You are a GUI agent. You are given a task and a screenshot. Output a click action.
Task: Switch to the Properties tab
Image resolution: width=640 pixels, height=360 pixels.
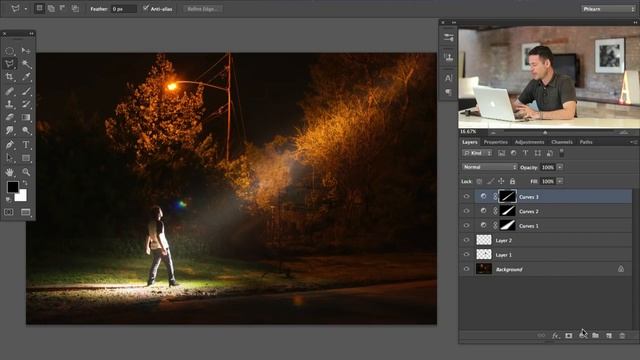coord(496,142)
